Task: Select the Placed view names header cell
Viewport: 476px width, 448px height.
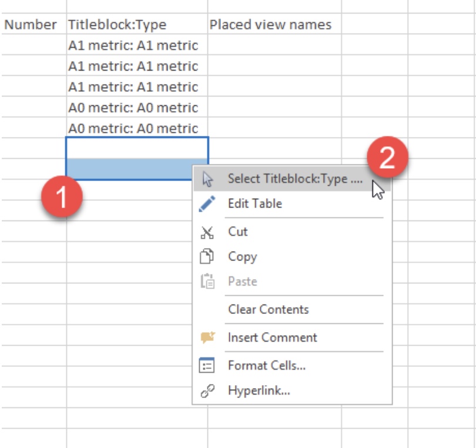Action: coord(274,24)
